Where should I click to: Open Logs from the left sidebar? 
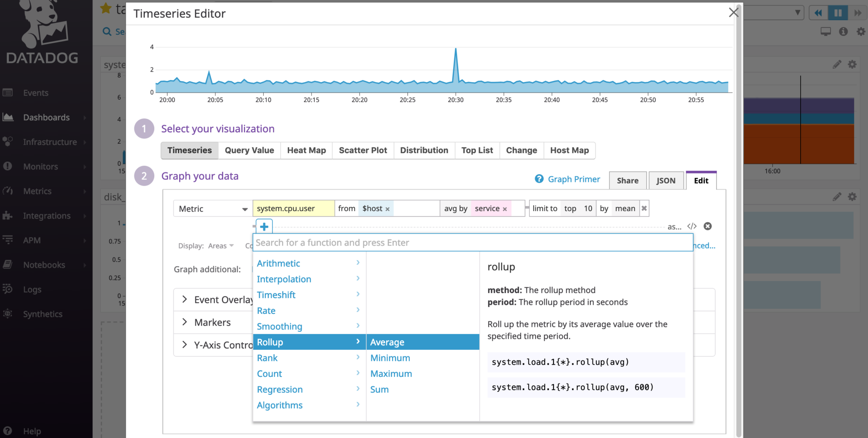tap(32, 289)
